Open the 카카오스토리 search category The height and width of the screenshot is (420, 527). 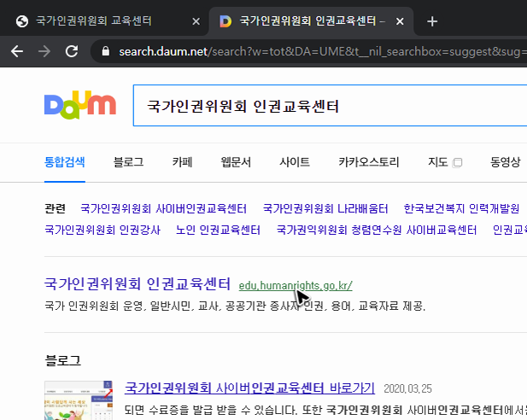(x=369, y=162)
